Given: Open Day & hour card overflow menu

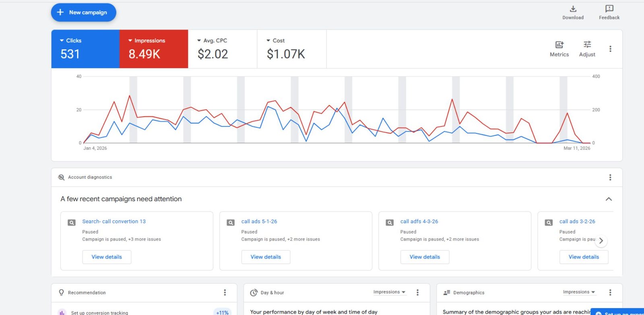Looking at the screenshot, I should (x=417, y=292).
